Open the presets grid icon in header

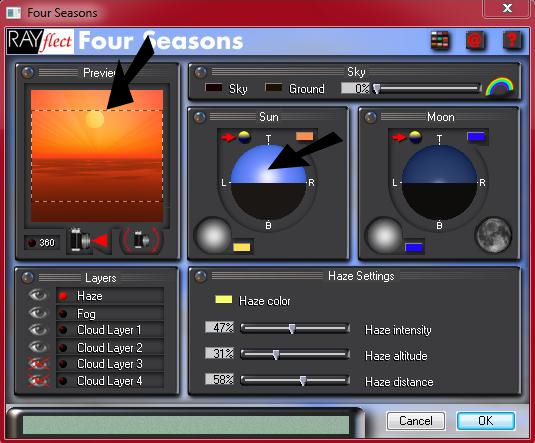[440, 41]
